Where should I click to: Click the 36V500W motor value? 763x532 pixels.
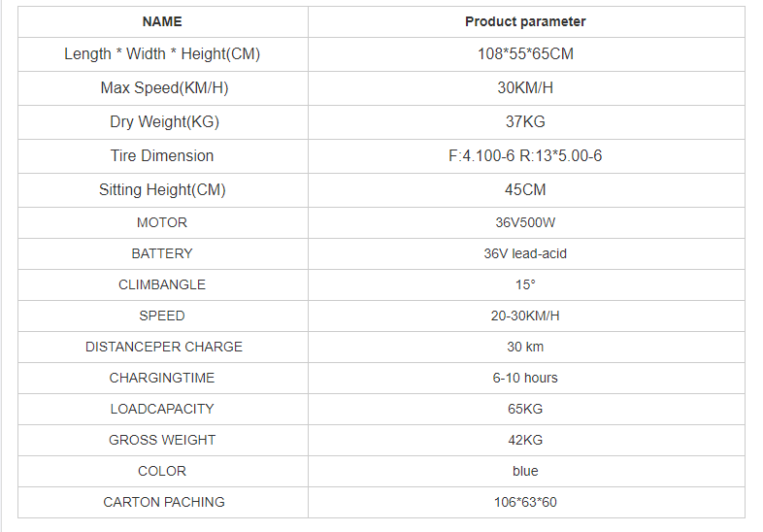[525, 222]
